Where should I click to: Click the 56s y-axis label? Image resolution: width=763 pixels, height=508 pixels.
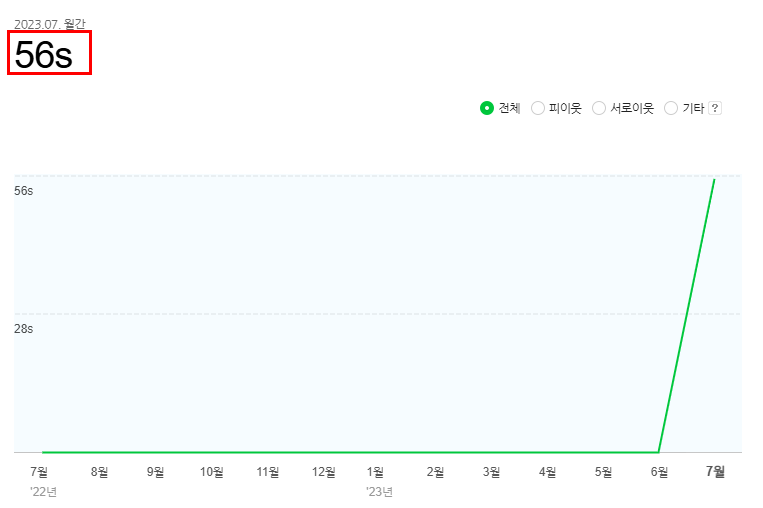click(x=23, y=191)
